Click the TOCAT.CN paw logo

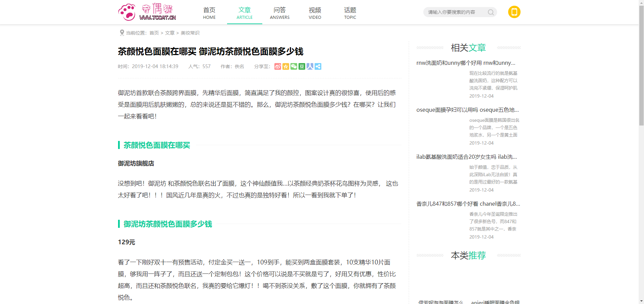(147, 12)
